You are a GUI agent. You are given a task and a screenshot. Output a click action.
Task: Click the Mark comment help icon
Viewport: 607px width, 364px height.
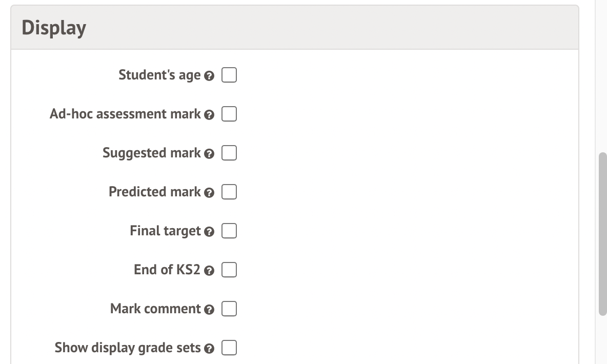[x=209, y=310]
